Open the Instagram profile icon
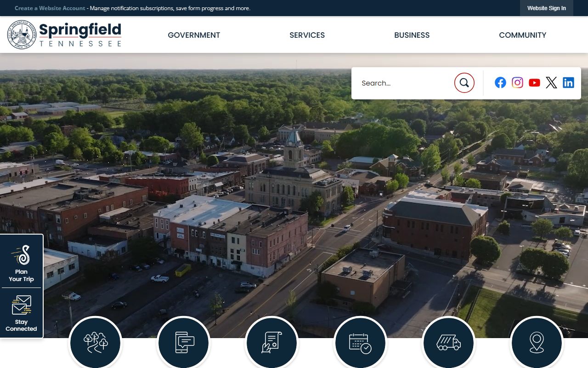 click(x=517, y=83)
